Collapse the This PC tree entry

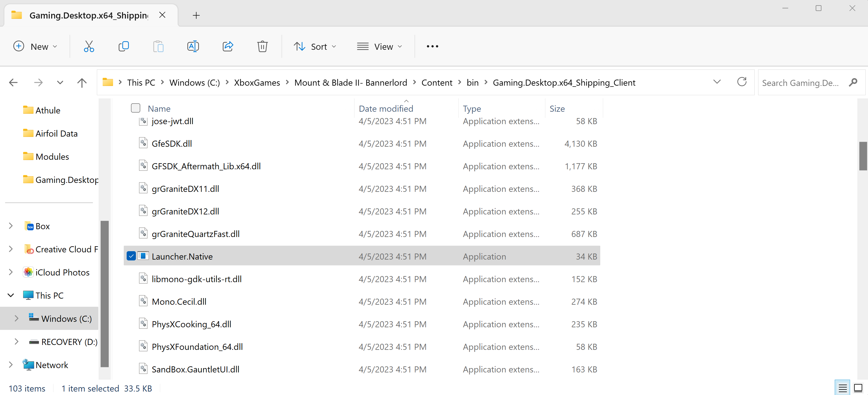pos(10,295)
